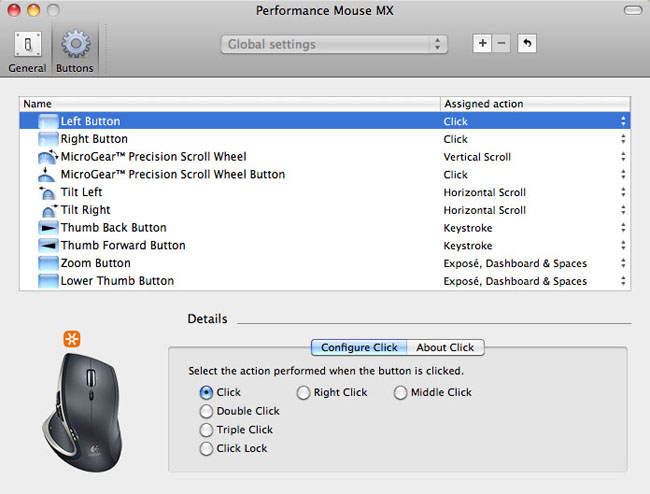Click the toolbar toggle pill button

click(633, 10)
